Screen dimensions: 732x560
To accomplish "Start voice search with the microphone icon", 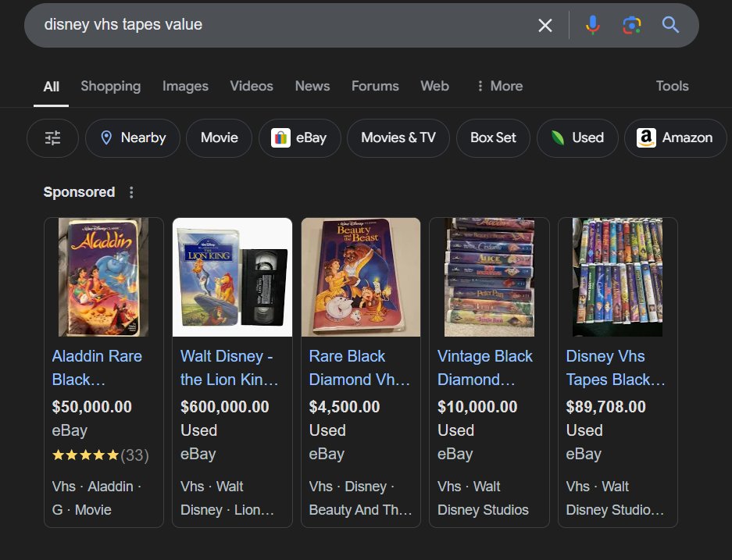I will tap(592, 25).
